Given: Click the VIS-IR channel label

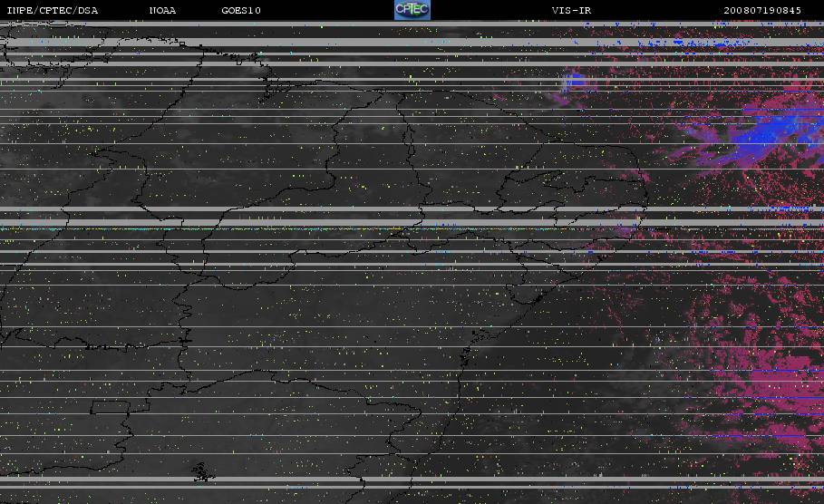Looking at the screenshot, I should [571, 10].
